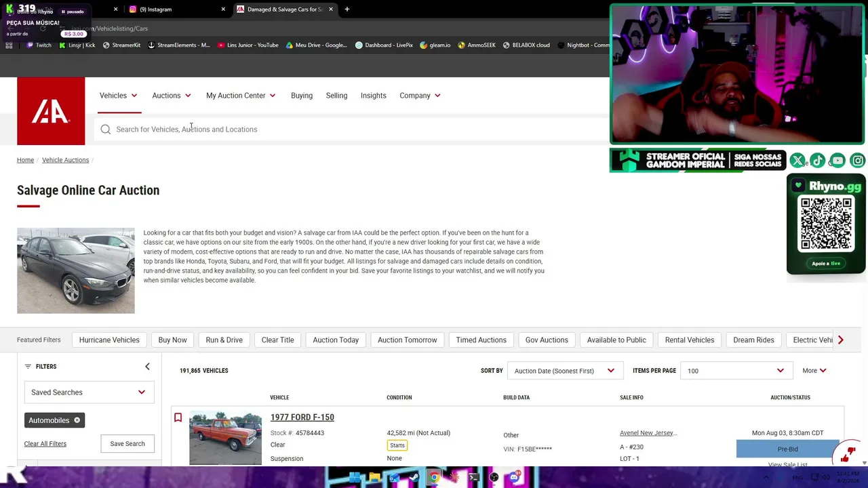Bookmark the 1977 Ford F-150 listing
The width and height of the screenshot is (868, 488).
pyautogui.click(x=178, y=418)
